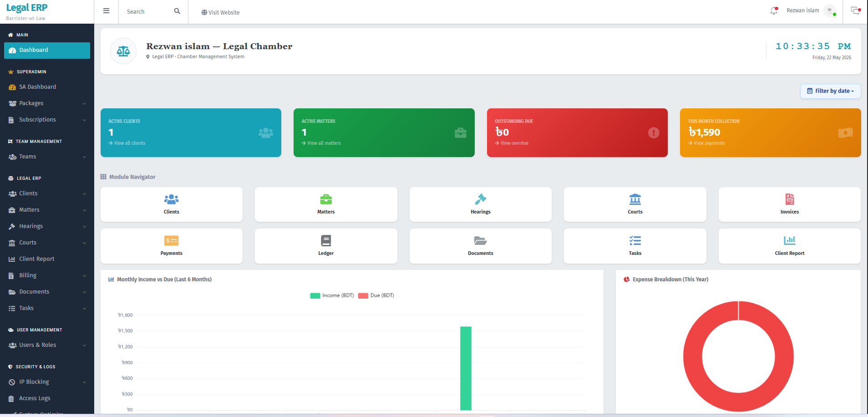868x417 pixels.
Task: Focus the Search input field
Action: 148,12
